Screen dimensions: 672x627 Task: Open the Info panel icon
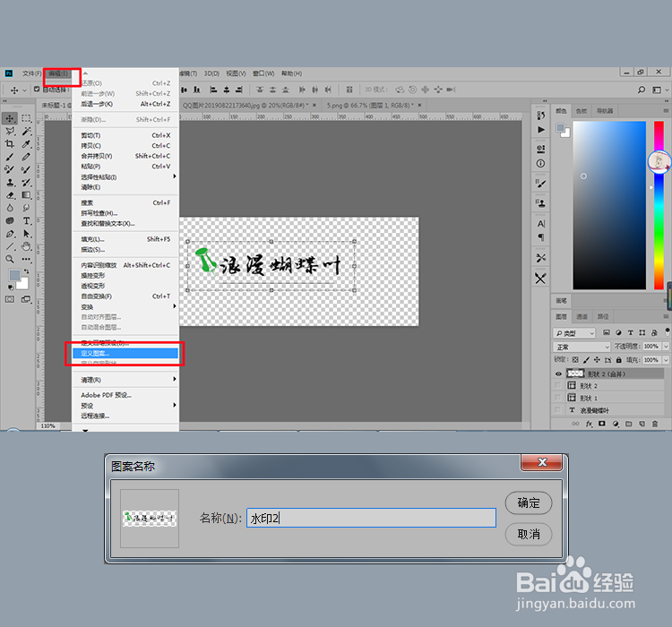(541, 164)
